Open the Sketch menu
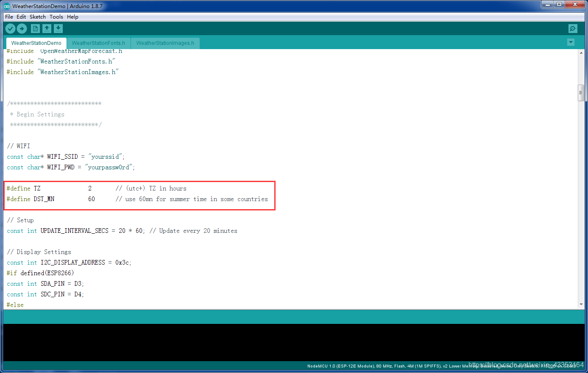The image size is (588, 373). click(38, 17)
